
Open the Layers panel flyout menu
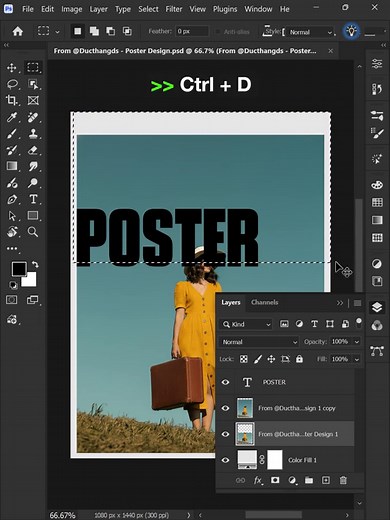click(x=357, y=303)
